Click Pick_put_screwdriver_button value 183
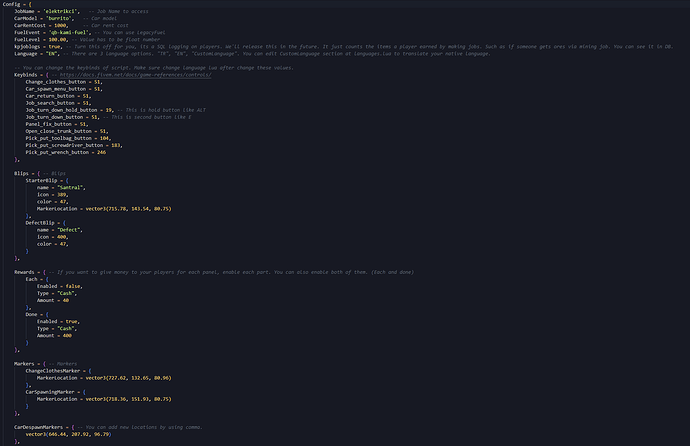Screen dimensions: 690x446 pyautogui.click(x=116, y=145)
